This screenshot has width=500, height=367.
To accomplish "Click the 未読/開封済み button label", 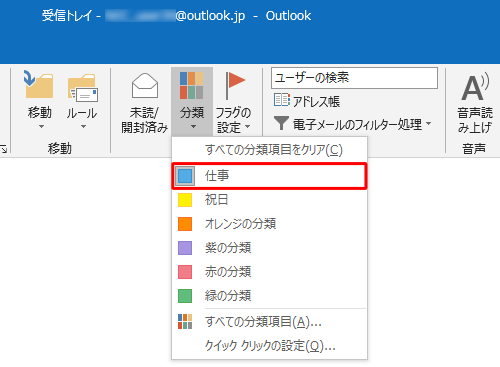I will [145, 120].
